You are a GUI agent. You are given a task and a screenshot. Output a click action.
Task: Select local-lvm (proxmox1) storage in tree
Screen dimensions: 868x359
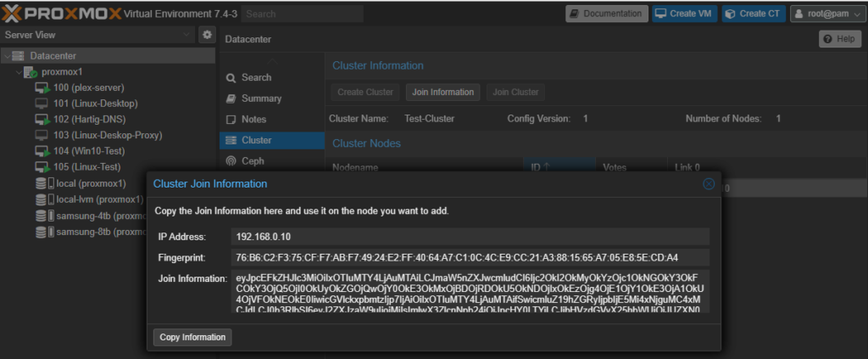(100, 199)
